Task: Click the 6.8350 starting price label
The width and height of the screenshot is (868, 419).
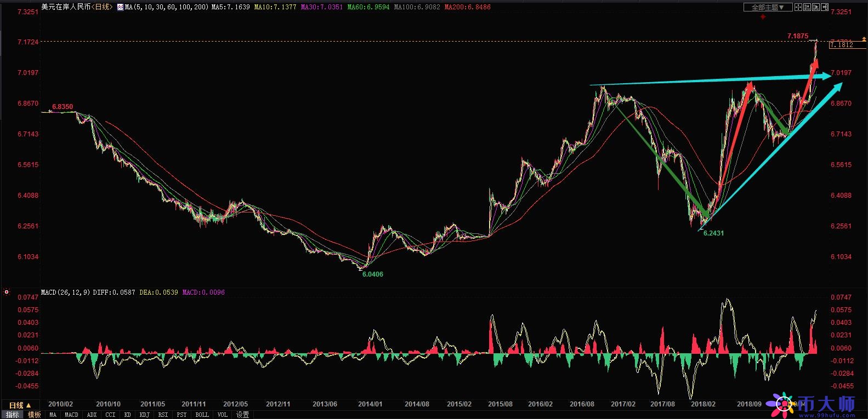Action: pos(63,107)
